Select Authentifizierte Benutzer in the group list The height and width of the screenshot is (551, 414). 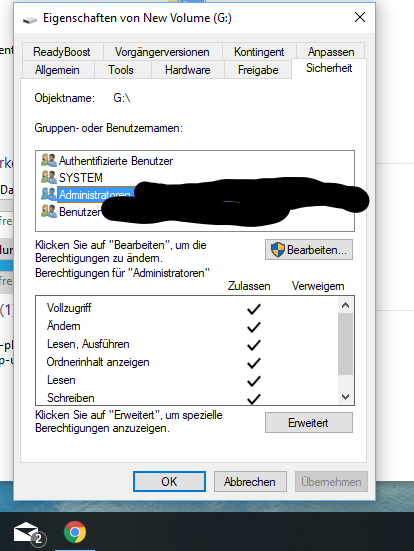coord(116,161)
